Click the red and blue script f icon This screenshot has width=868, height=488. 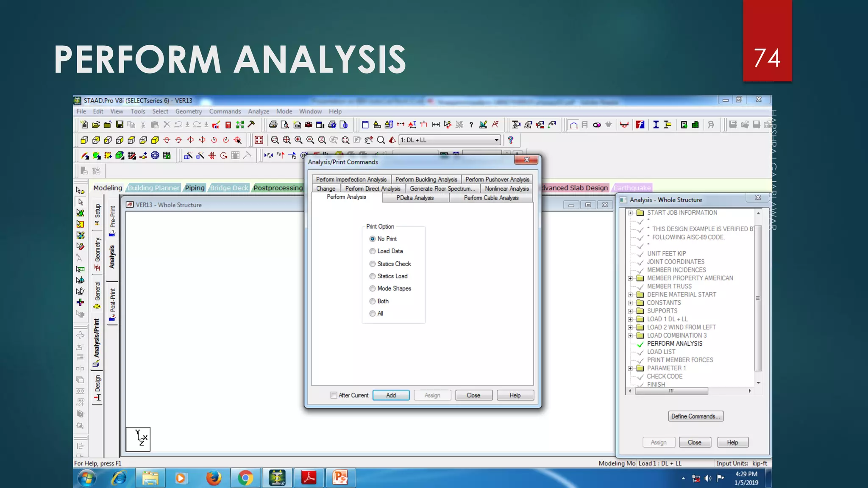[640, 125]
